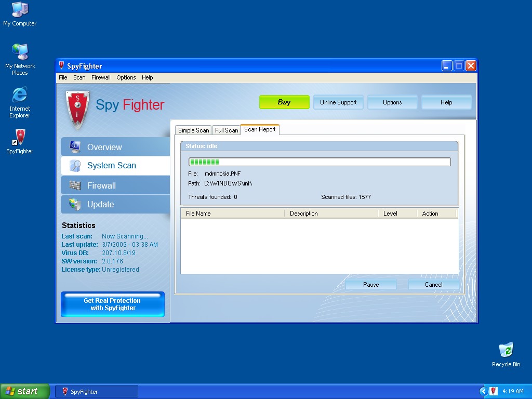Click SpyFighter shield icon in system tray
This screenshot has height=399, width=532.
(494, 391)
